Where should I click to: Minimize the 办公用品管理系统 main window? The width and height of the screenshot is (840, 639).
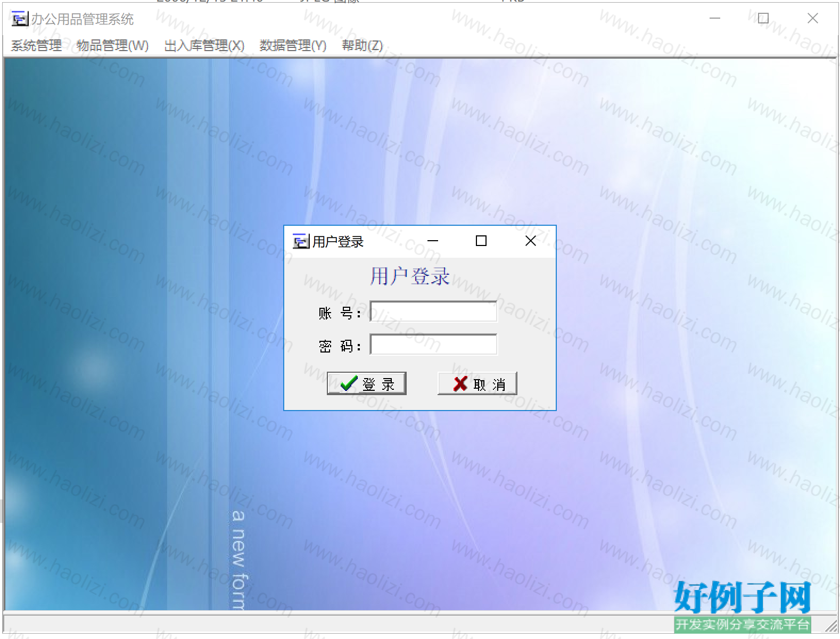[715, 19]
